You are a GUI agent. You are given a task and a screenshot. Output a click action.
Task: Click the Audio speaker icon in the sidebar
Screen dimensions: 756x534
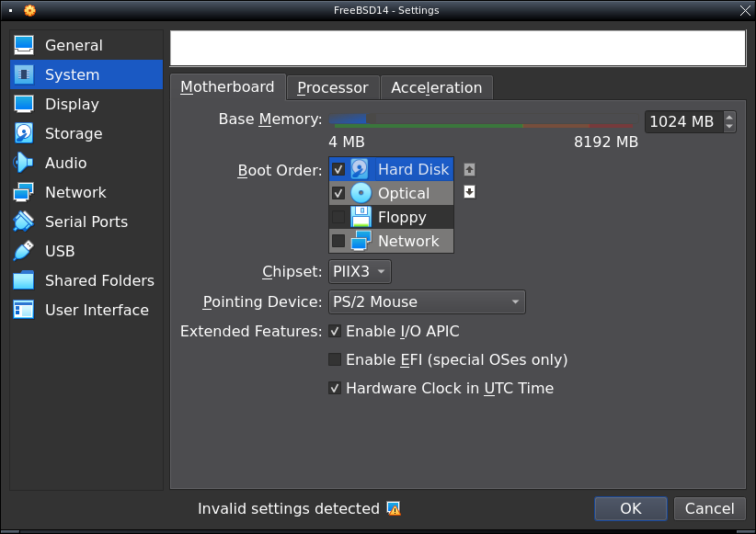click(24, 163)
